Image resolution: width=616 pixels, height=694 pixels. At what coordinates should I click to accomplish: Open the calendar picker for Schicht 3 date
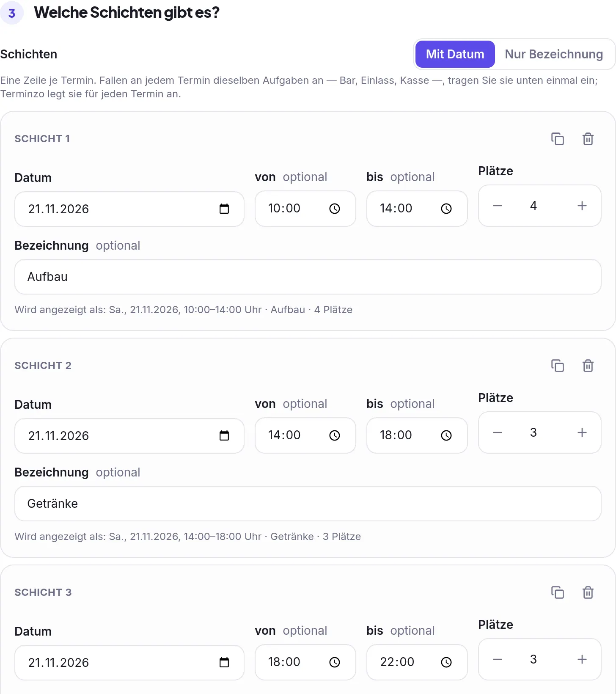(x=224, y=662)
